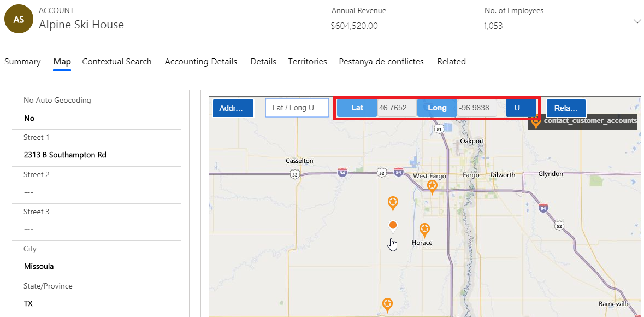The width and height of the screenshot is (644, 317).
Task: Switch to the Summary tab
Action: click(22, 62)
